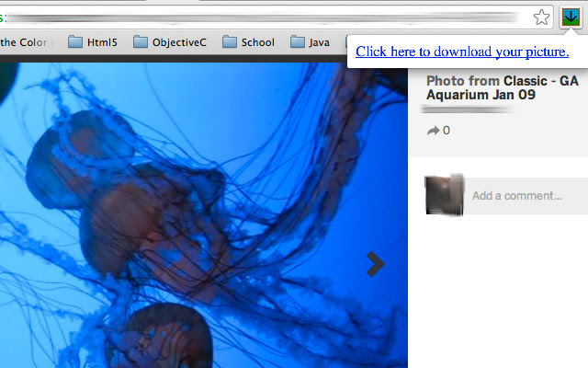
Task: Click the 'Add a comment...' field
Action: tap(526, 196)
